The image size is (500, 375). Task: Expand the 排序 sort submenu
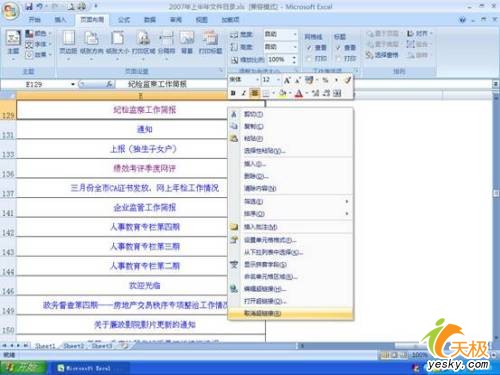coord(290,214)
